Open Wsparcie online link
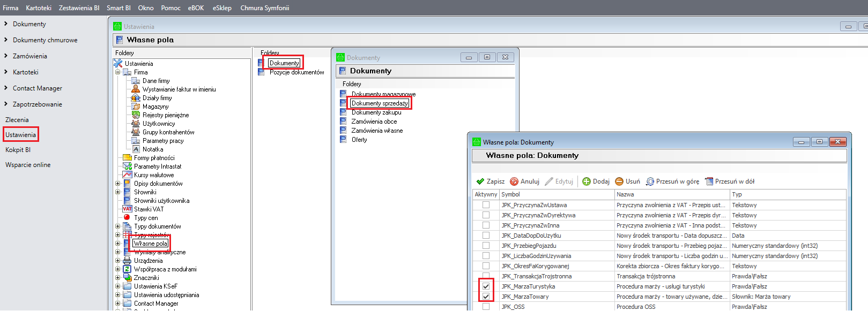 coord(28,165)
